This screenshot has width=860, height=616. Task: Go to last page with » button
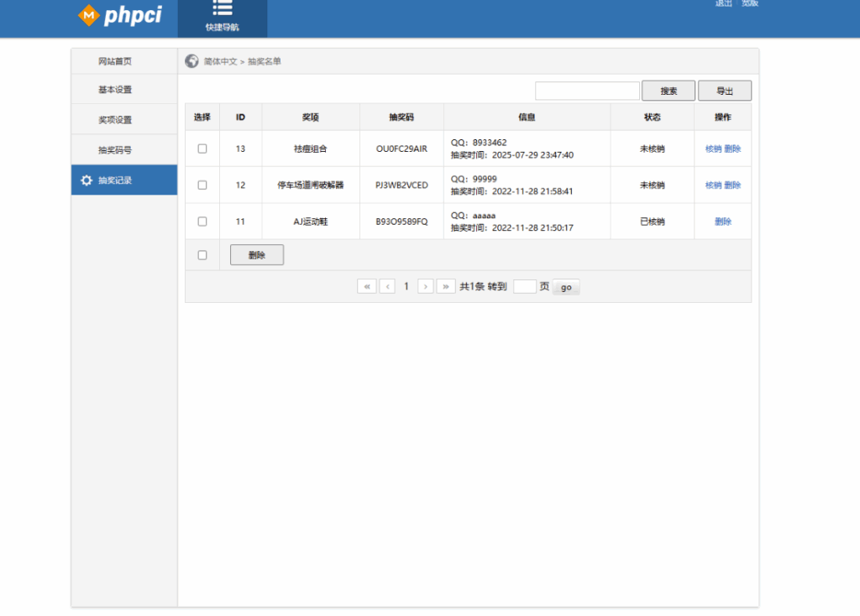[x=446, y=287]
